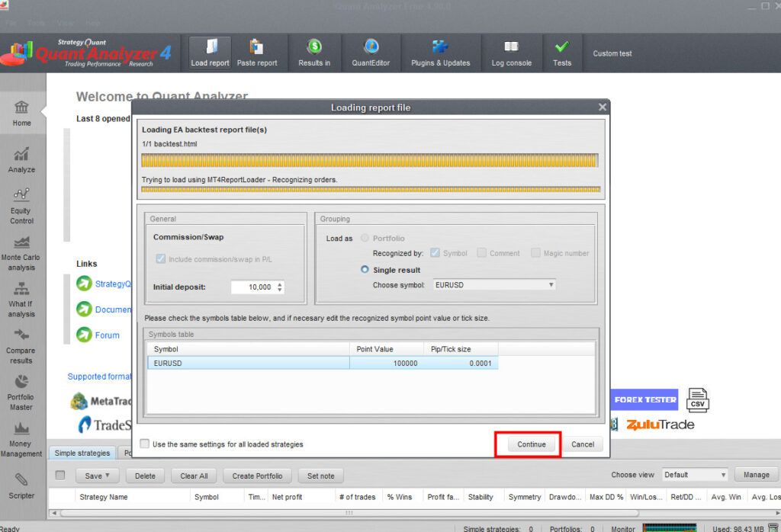Click the Initial deposit stepper arrows

tap(279, 287)
